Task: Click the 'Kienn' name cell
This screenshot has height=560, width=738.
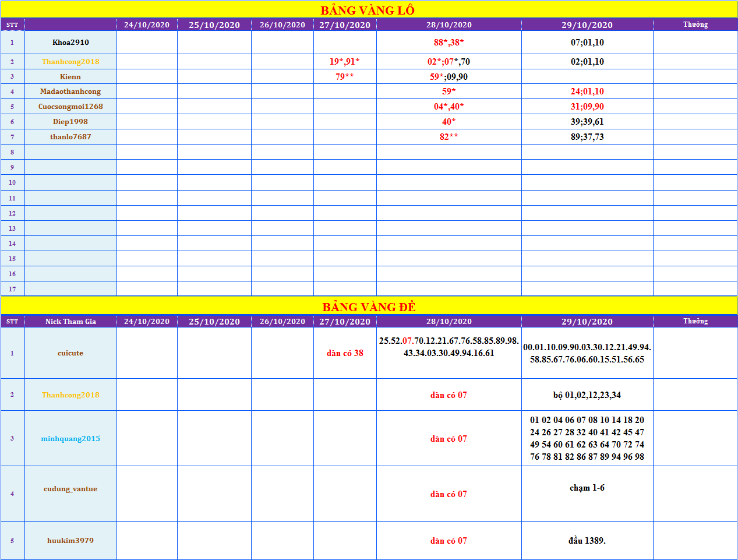Action: pos(70,77)
